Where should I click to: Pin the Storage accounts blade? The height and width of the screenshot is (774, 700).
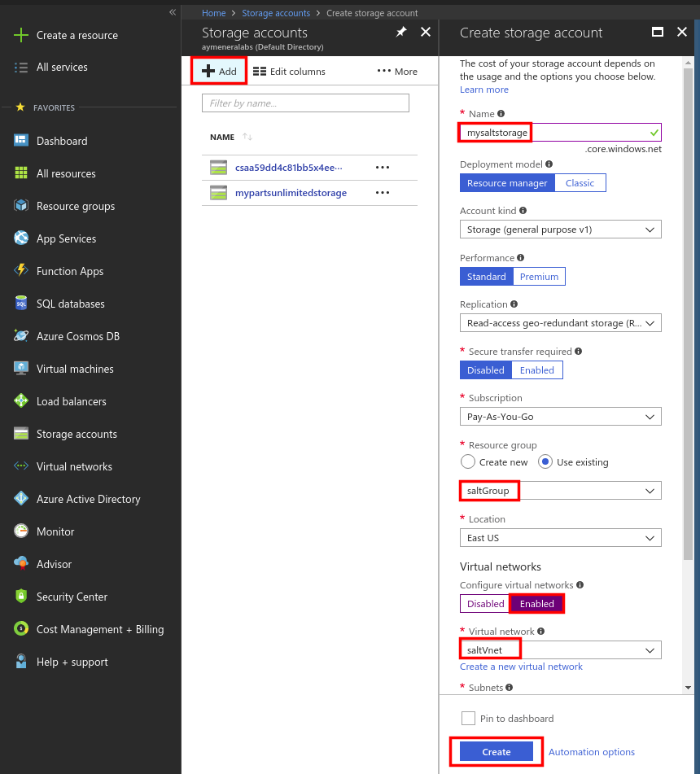[x=400, y=31]
